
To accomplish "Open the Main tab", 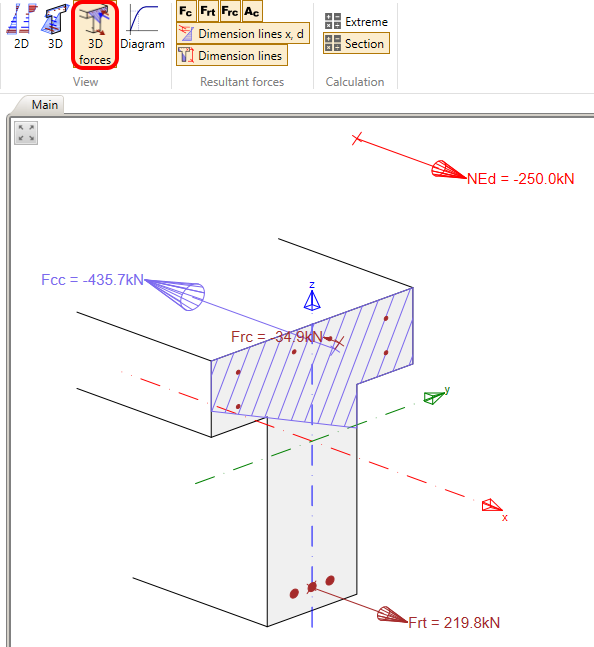I will click(45, 105).
